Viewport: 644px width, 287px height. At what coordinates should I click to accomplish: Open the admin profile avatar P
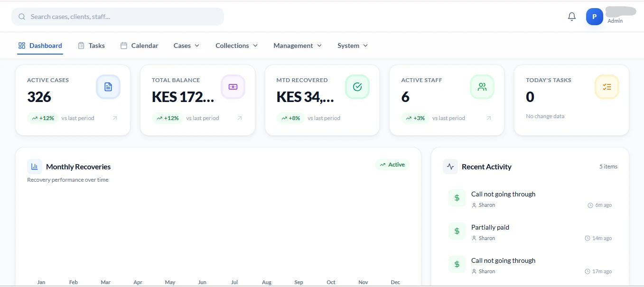click(594, 17)
